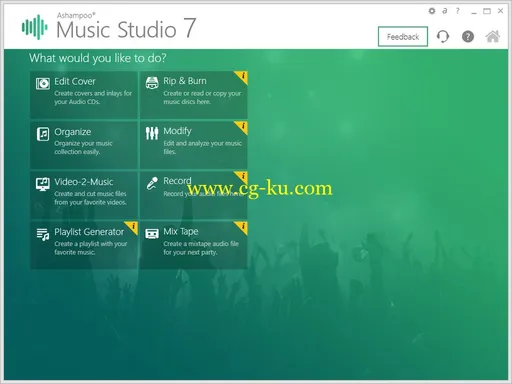Show info badge on Modify tile
The width and height of the screenshot is (512, 384).
(242, 127)
